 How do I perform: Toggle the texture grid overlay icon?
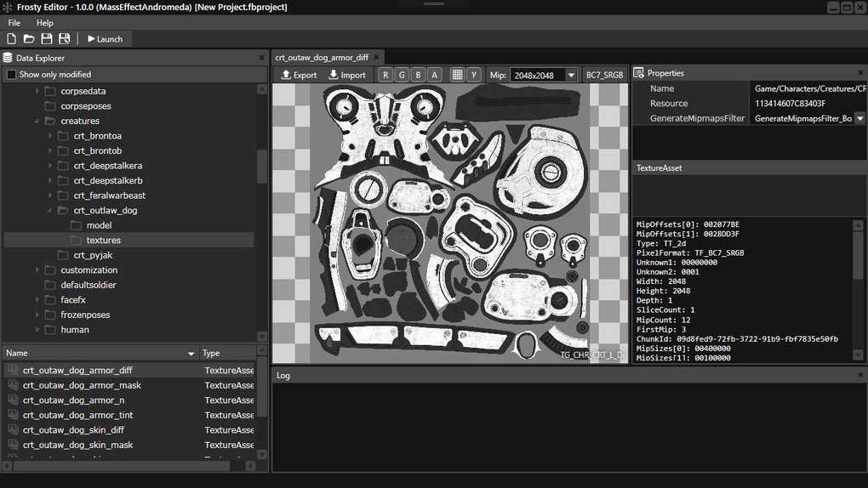pos(457,75)
